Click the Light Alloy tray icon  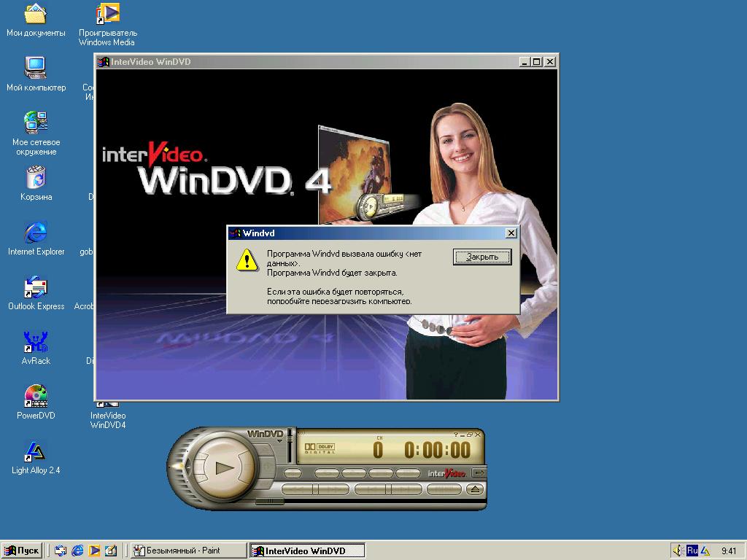[x=705, y=551]
